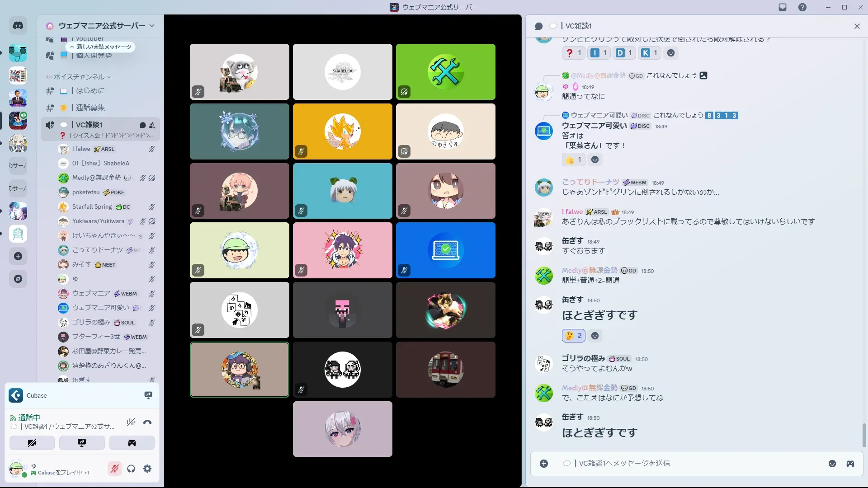Unmute the microphone
The width and height of the screenshot is (868, 488).
(x=115, y=469)
